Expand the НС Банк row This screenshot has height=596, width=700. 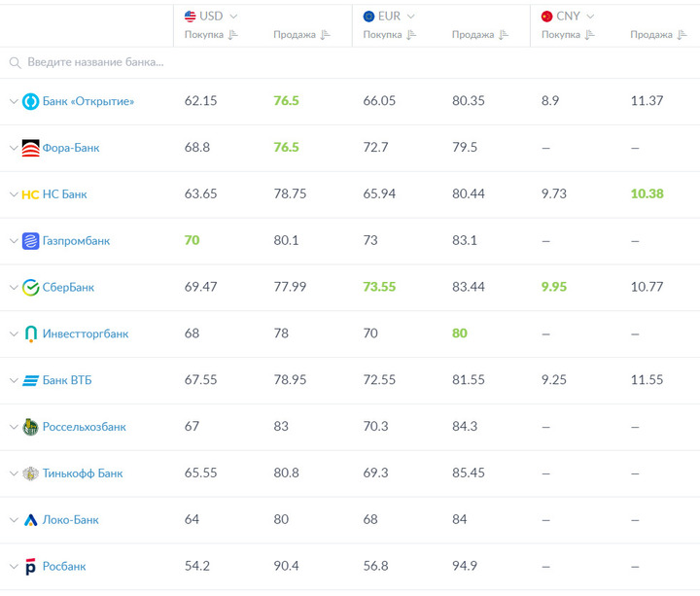(14, 194)
